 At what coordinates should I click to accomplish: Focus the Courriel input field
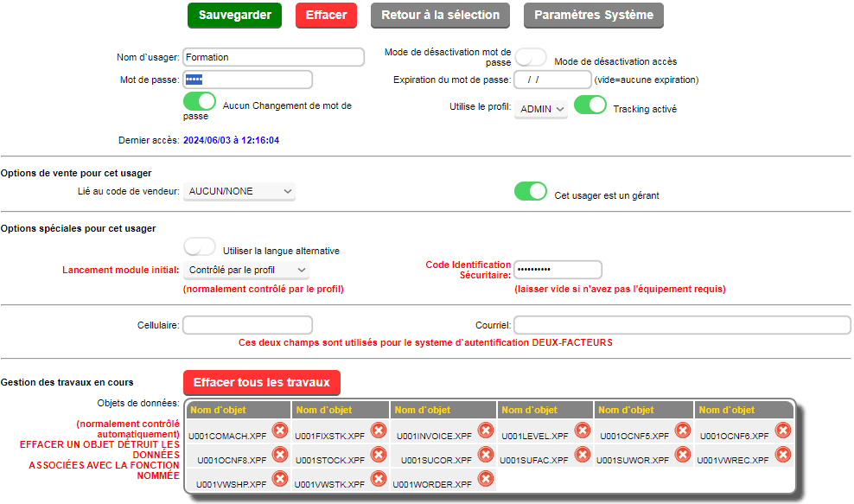pos(682,325)
